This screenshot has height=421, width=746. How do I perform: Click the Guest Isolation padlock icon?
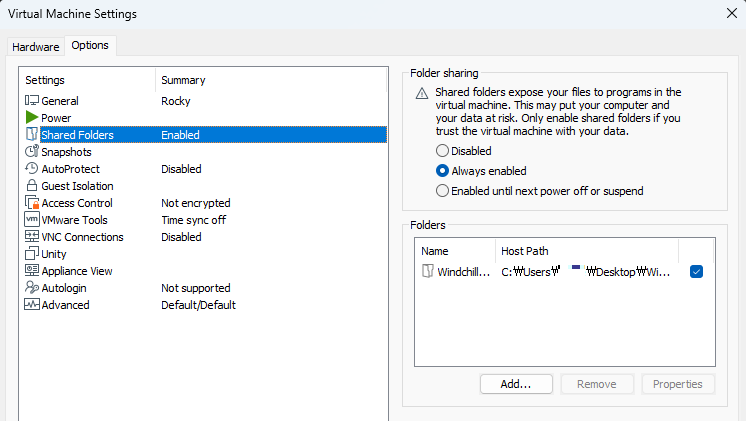coord(32,186)
